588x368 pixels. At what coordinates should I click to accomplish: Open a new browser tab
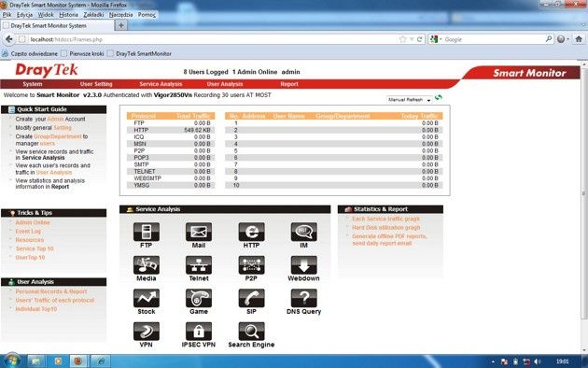coord(121,25)
